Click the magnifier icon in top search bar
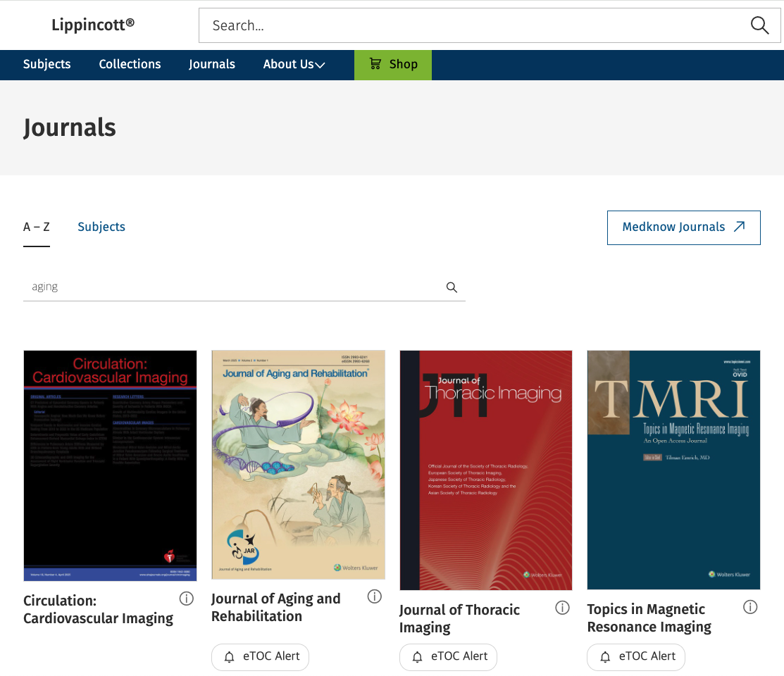Viewport: 784px width, 676px height. point(759,25)
